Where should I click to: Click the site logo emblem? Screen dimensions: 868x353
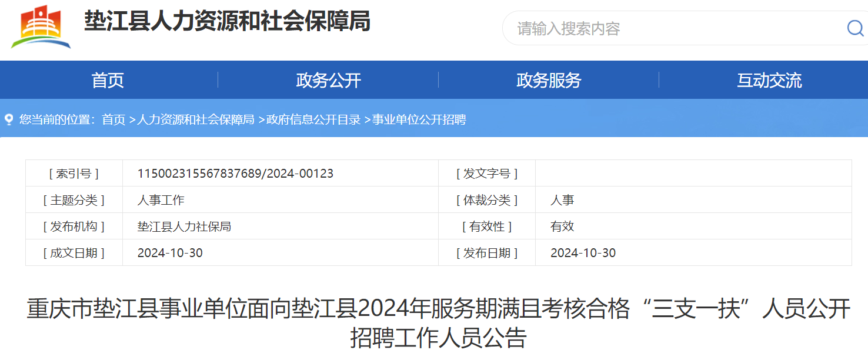[x=41, y=27]
